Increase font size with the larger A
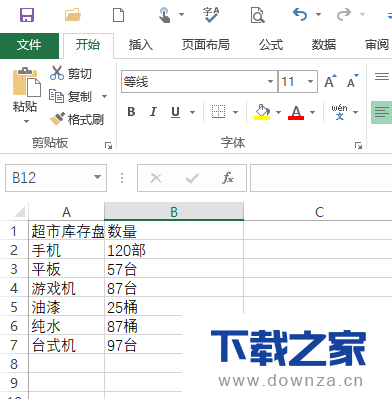The height and width of the screenshot is (399, 392). click(330, 81)
